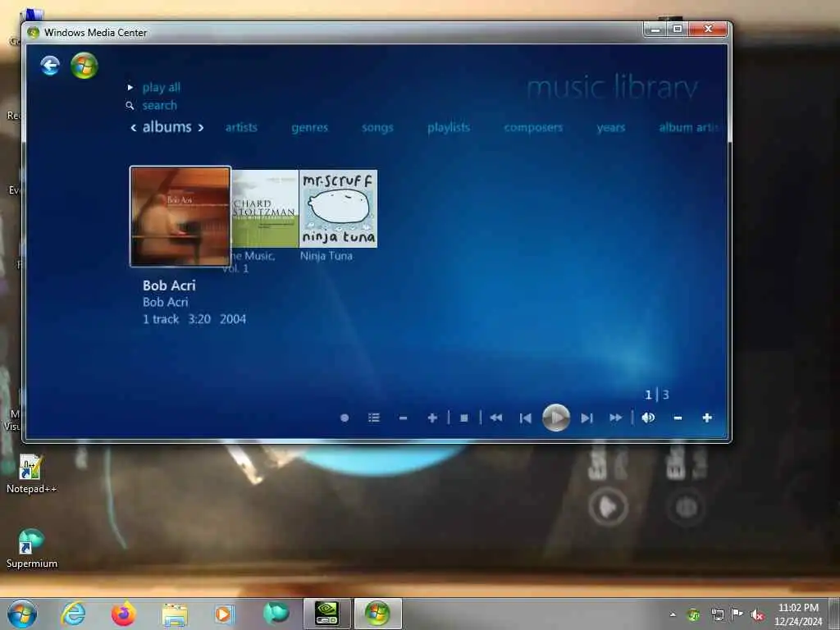Screen dimensions: 840x630
Task: Click the Ninja Tuna album title text
Action: click(x=326, y=256)
